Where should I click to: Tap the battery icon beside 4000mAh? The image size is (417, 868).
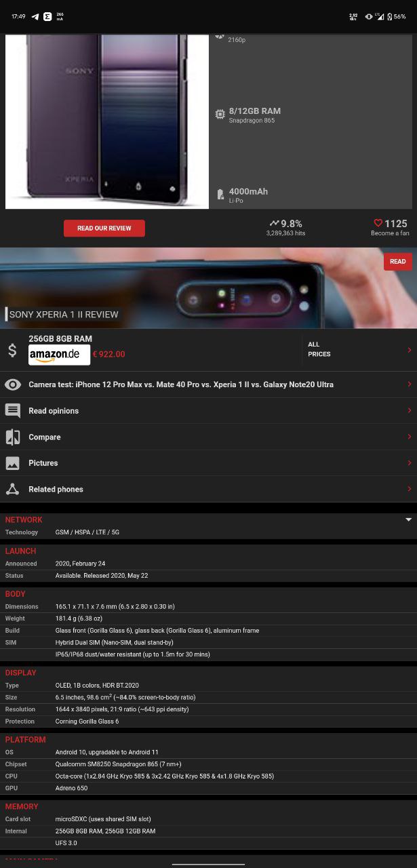point(220,195)
